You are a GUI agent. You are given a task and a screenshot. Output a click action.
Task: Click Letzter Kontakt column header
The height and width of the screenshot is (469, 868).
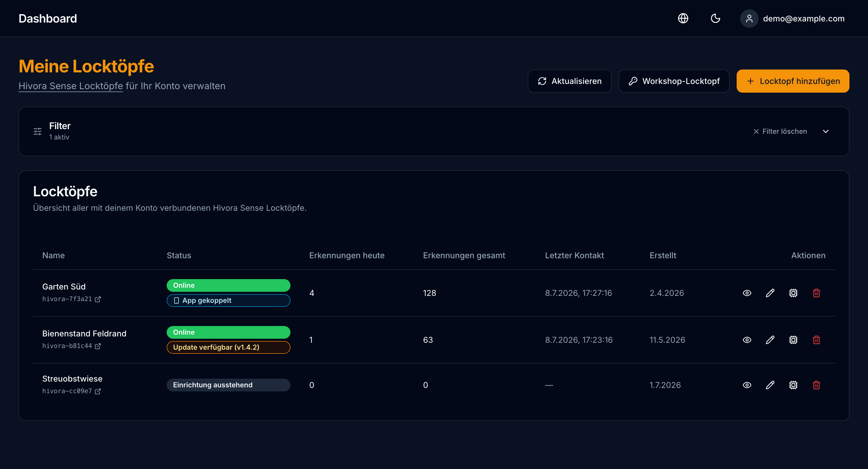pyautogui.click(x=574, y=256)
